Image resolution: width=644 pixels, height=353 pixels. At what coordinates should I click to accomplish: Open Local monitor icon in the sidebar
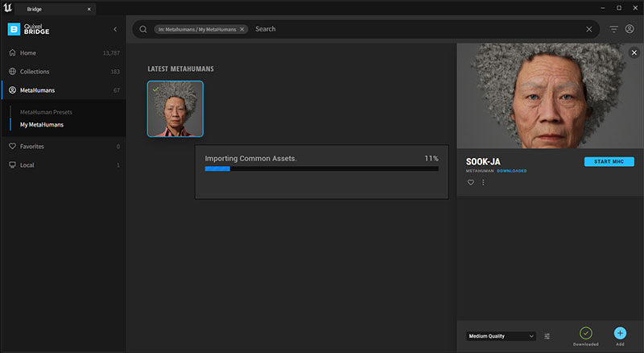[12, 165]
